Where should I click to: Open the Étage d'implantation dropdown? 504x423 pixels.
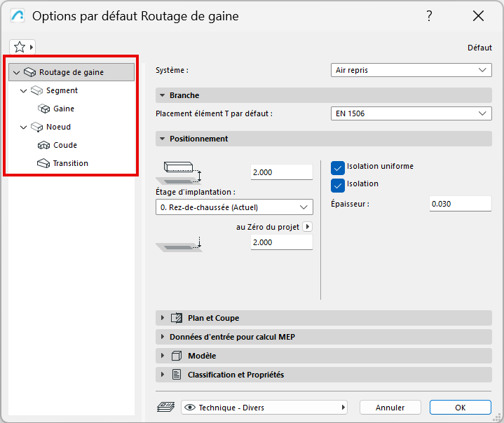234,207
